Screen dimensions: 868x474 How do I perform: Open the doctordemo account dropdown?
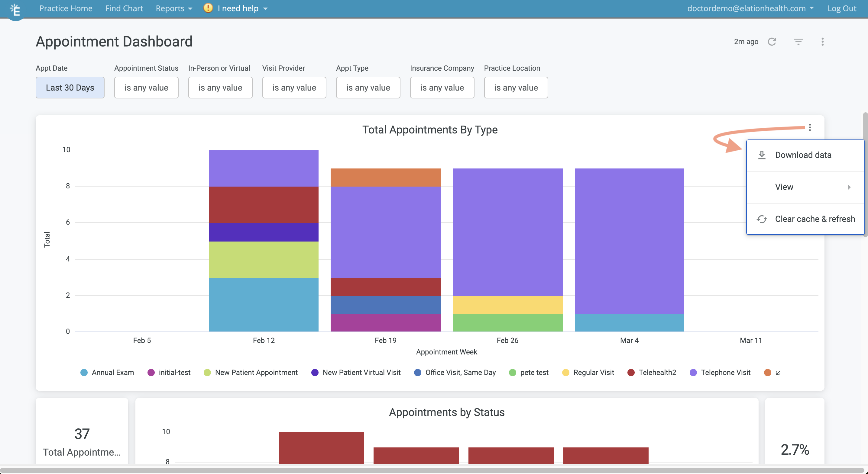point(750,8)
